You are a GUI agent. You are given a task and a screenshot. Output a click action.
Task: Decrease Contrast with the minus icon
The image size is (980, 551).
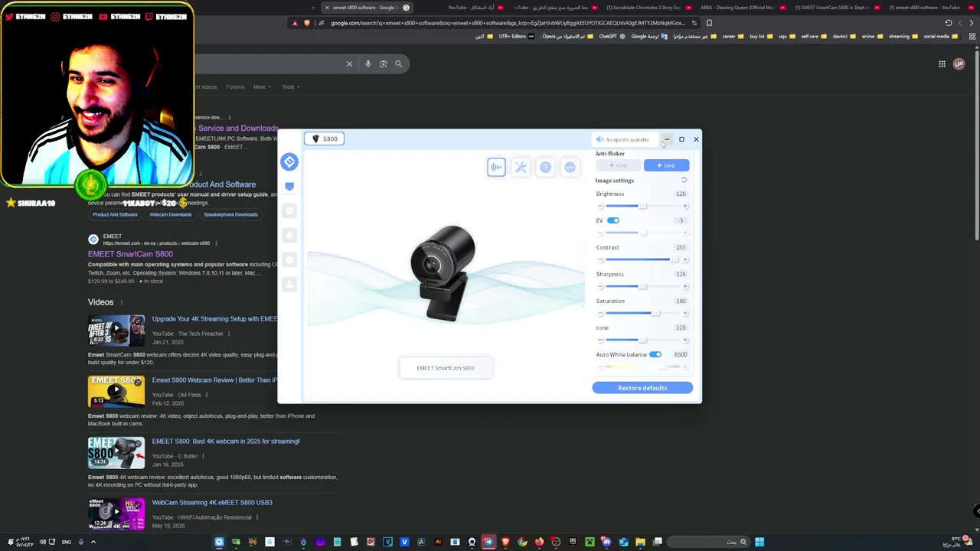coord(600,260)
